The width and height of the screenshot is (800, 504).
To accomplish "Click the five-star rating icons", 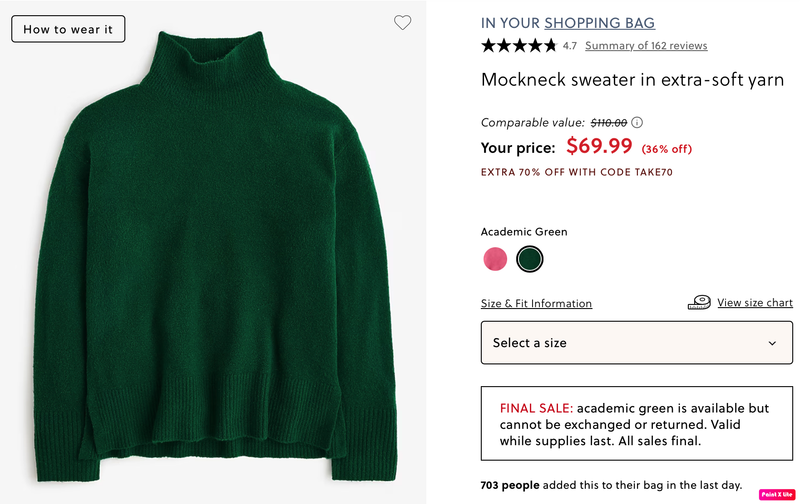I will (518, 45).
